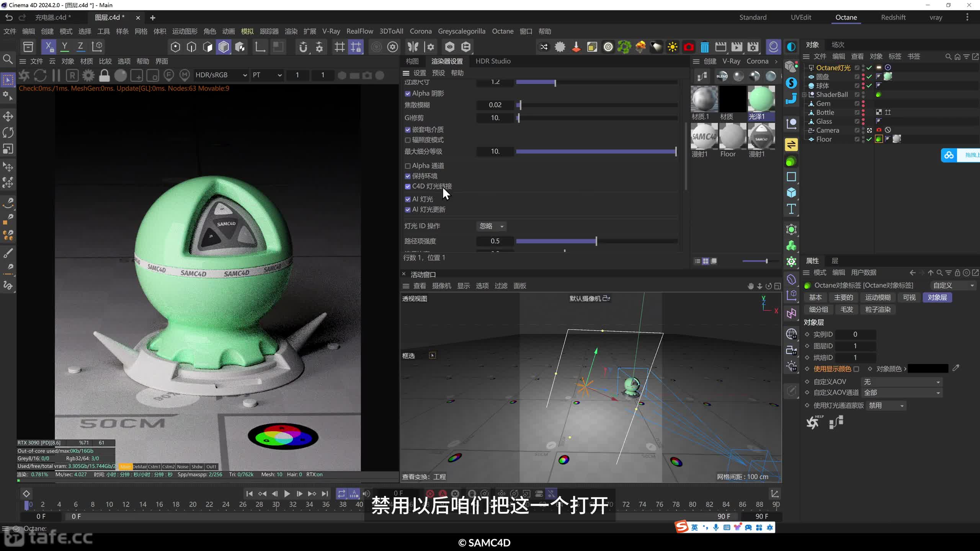Toggle Alpha 阴影 checkbox

(408, 93)
